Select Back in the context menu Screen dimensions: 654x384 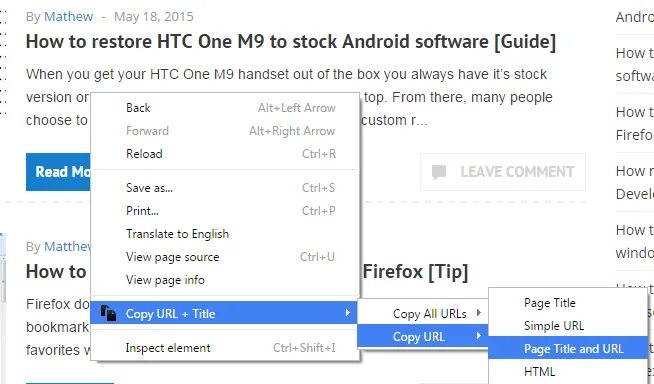(x=224, y=108)
